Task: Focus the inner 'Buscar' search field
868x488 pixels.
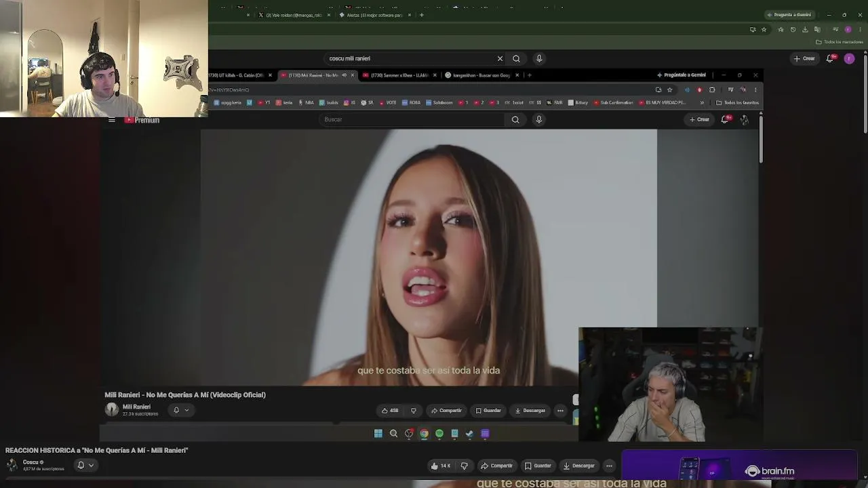Action: (412, 119)
